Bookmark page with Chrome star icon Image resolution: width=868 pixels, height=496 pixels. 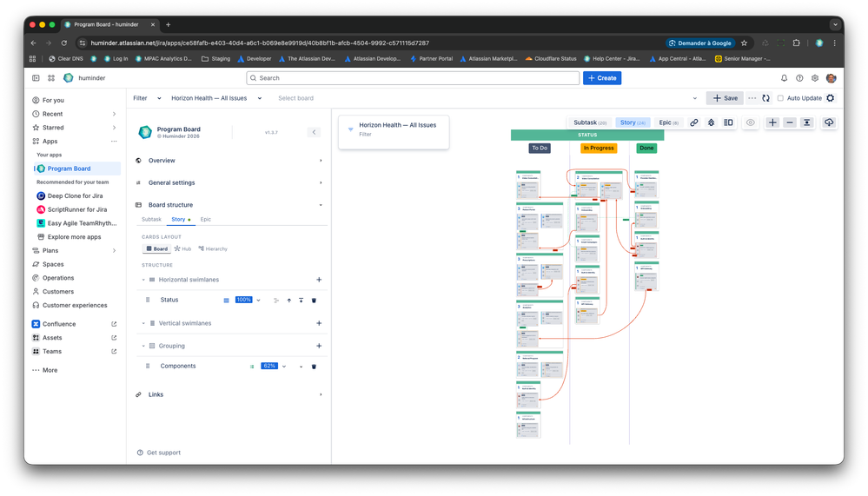[x=744, y=43]
